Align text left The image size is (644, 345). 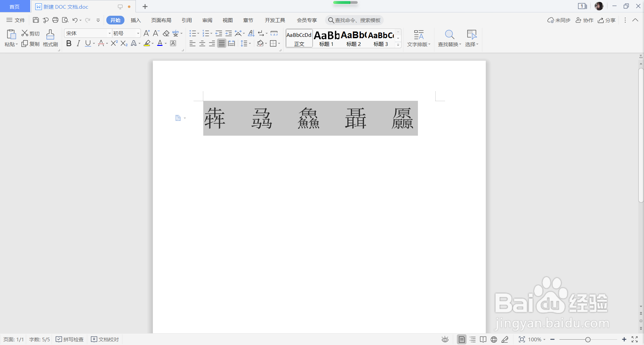pos(192,43)
